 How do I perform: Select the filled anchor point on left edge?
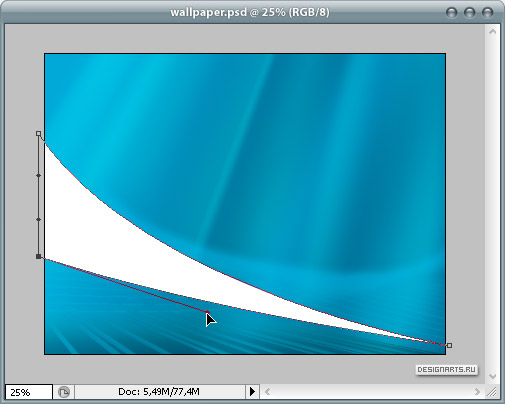click(x=39, y=256)
